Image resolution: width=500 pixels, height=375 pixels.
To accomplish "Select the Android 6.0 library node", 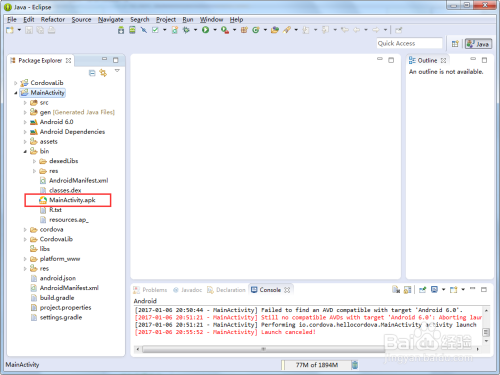I will pyautogui.click(x=51, y=122).
